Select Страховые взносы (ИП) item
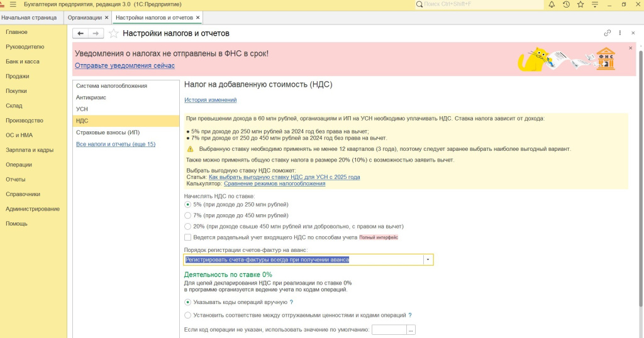 pyautogui.click(x=126, y=133)
